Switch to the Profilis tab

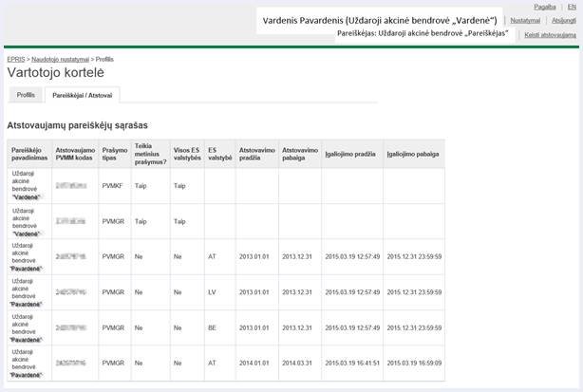point(26,95)
